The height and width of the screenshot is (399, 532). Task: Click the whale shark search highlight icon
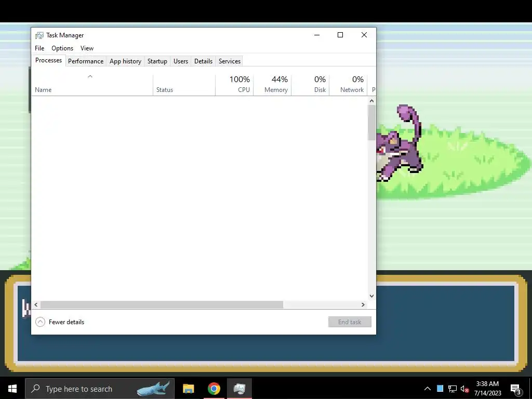coord(153,389)
